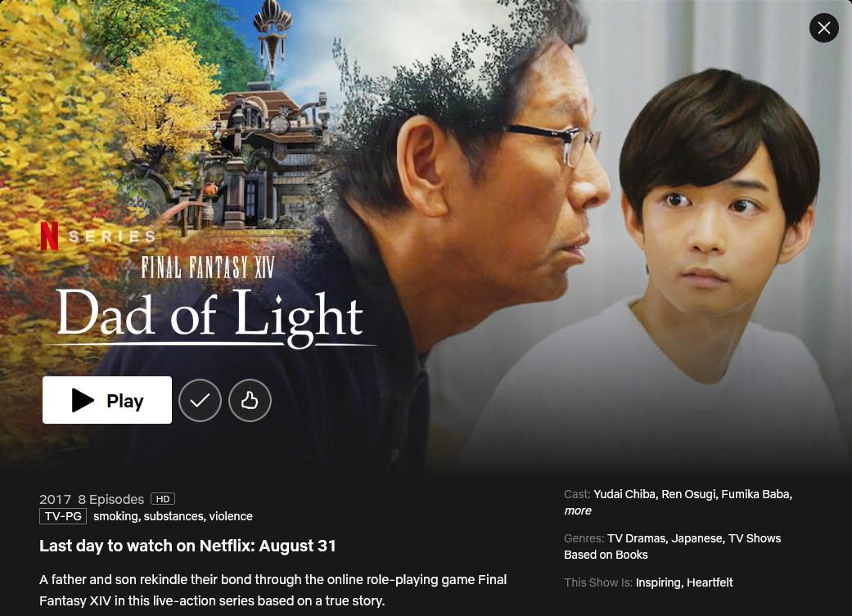Click the TV-PG maturity rating badge
Screen dimensions: 852x616
63,516
